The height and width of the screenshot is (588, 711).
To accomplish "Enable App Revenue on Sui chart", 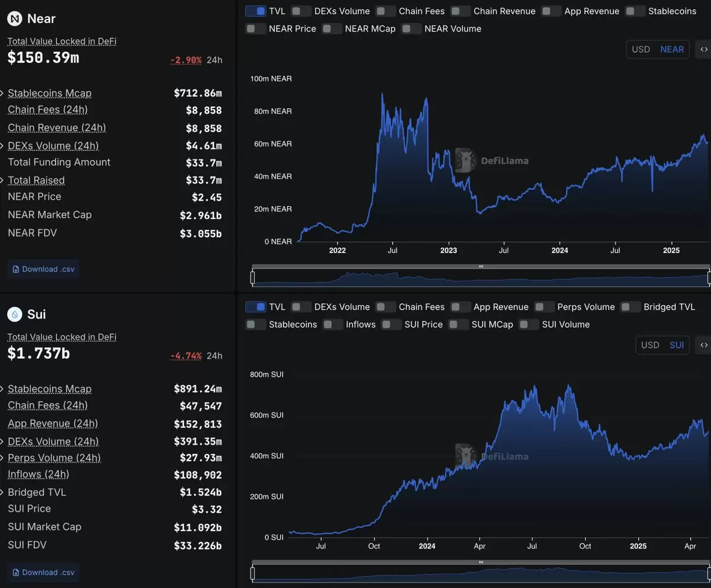I will [460, 307].
